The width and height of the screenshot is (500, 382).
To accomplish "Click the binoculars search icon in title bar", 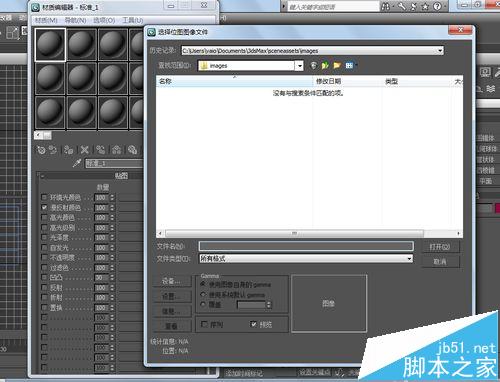I will 385,6.
